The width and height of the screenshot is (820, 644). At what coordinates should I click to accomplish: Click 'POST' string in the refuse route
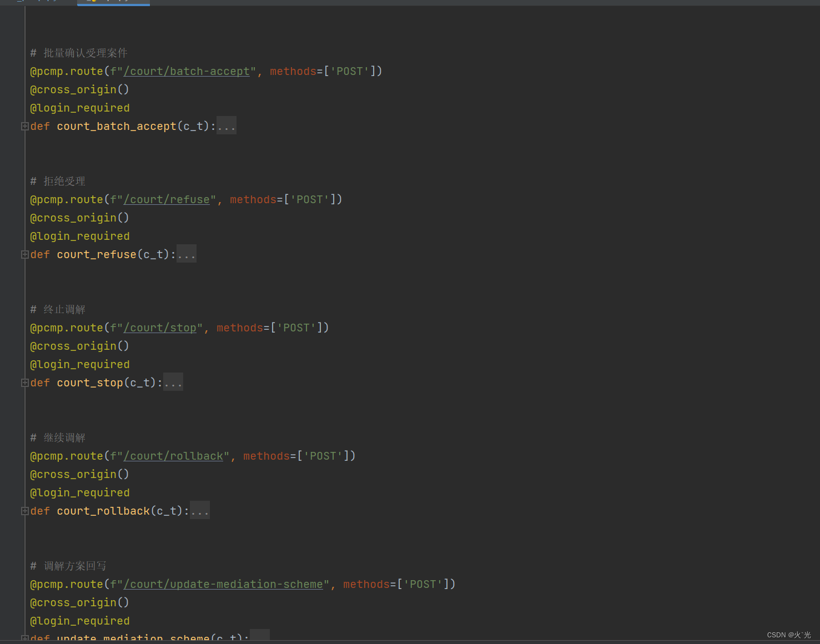click(x=310, y=199)
